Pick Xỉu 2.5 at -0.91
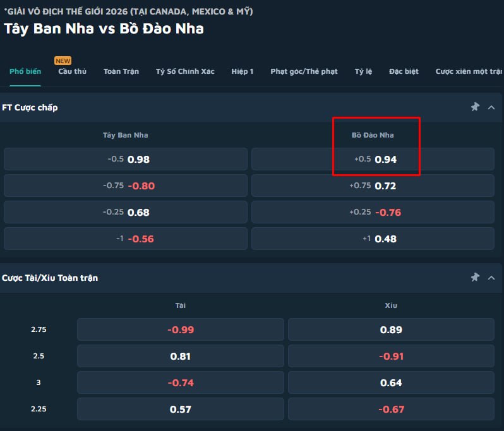 pyautogui.click(x=391, y=356)
